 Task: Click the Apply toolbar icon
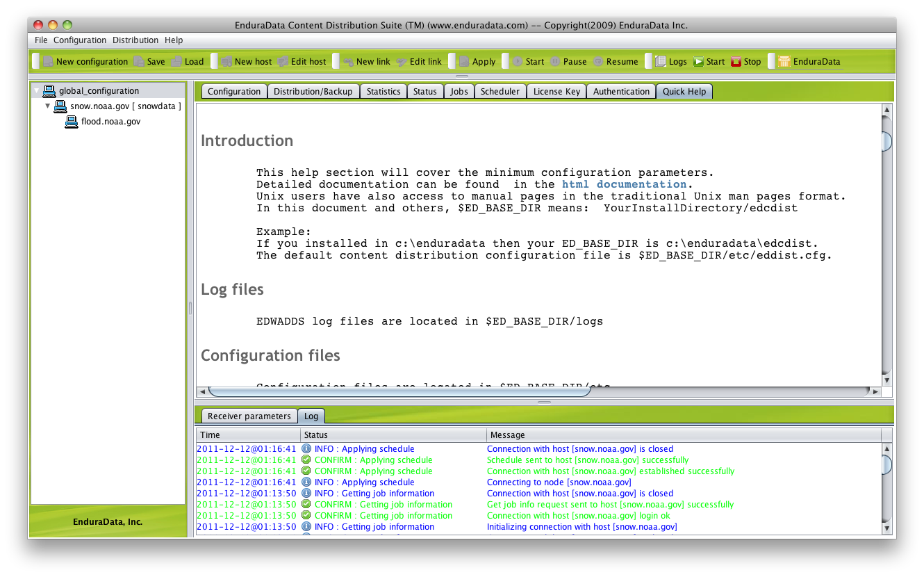(464, 61)
